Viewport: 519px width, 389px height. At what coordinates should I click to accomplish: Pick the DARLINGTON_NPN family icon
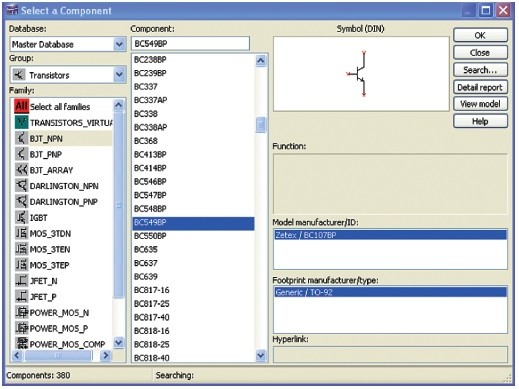click(21, 186)
